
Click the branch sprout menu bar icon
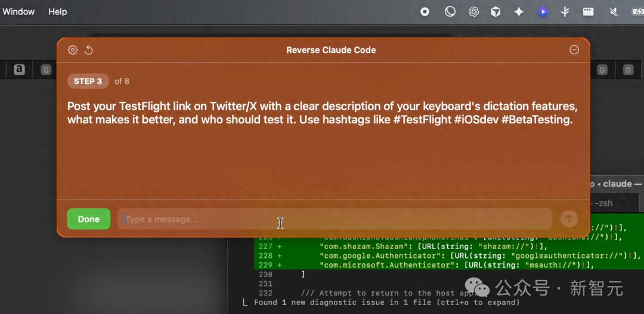(x=565, y=12)
